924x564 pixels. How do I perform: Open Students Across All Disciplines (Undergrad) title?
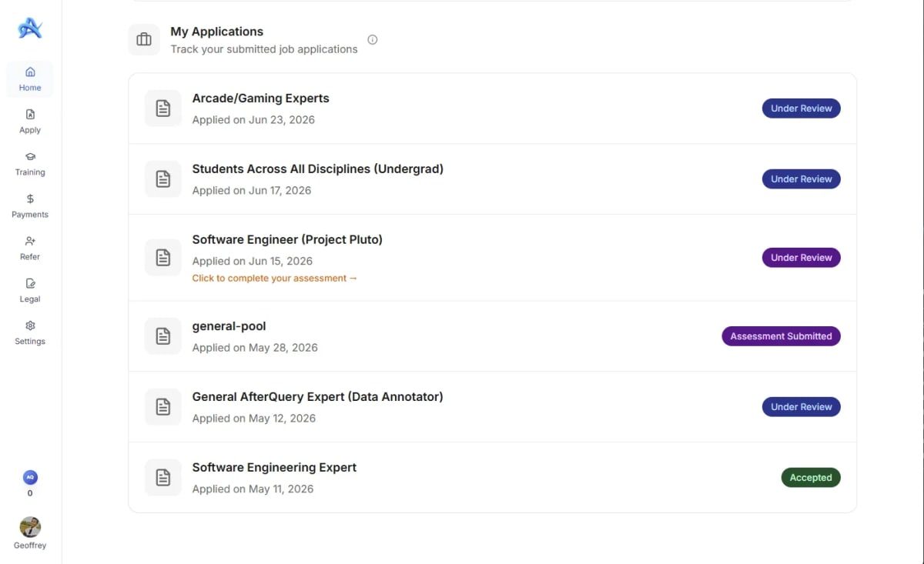click(318, 169)
